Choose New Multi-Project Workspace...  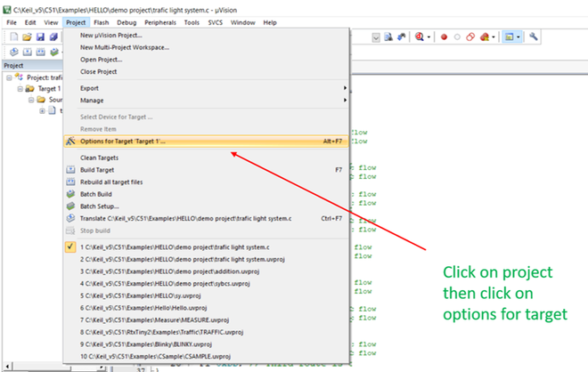206,47
